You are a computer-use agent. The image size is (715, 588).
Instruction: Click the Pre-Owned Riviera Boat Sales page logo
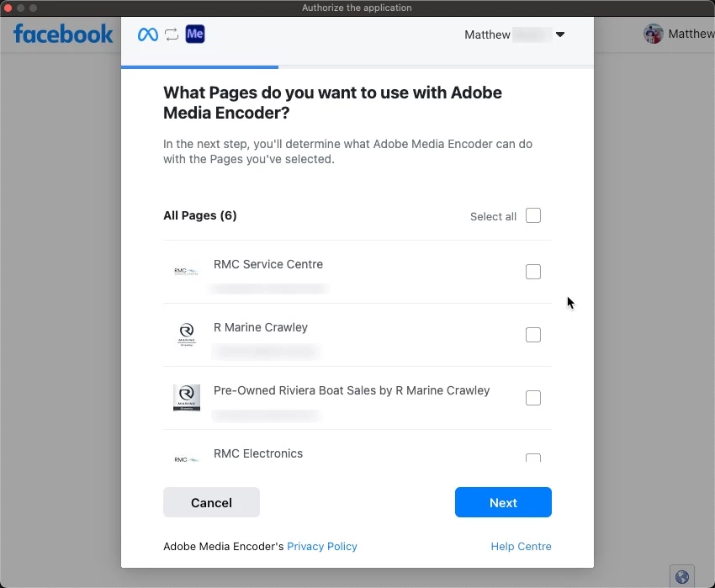click(x=187, y=397)
